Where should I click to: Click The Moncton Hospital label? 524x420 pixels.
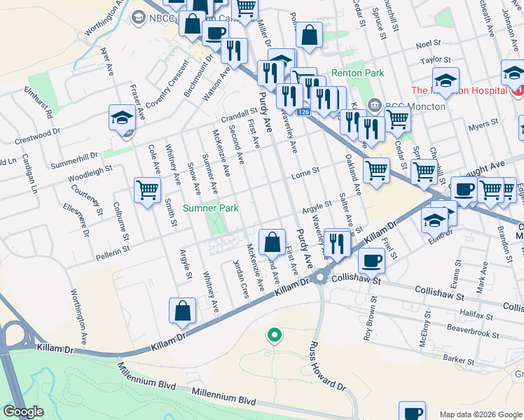[459, 90]
